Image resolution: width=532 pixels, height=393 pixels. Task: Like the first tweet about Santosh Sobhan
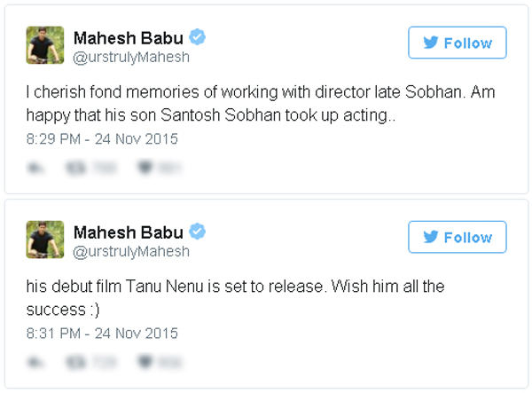142,167
